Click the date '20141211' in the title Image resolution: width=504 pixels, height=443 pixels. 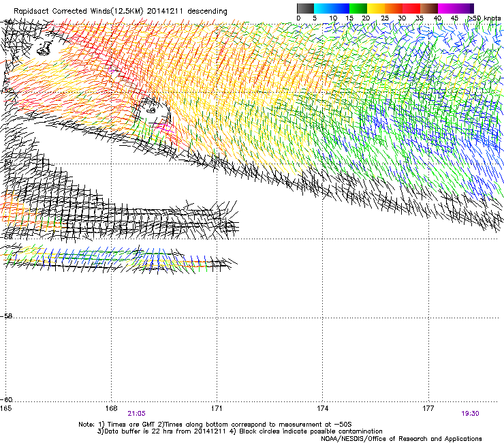(165, 12)
